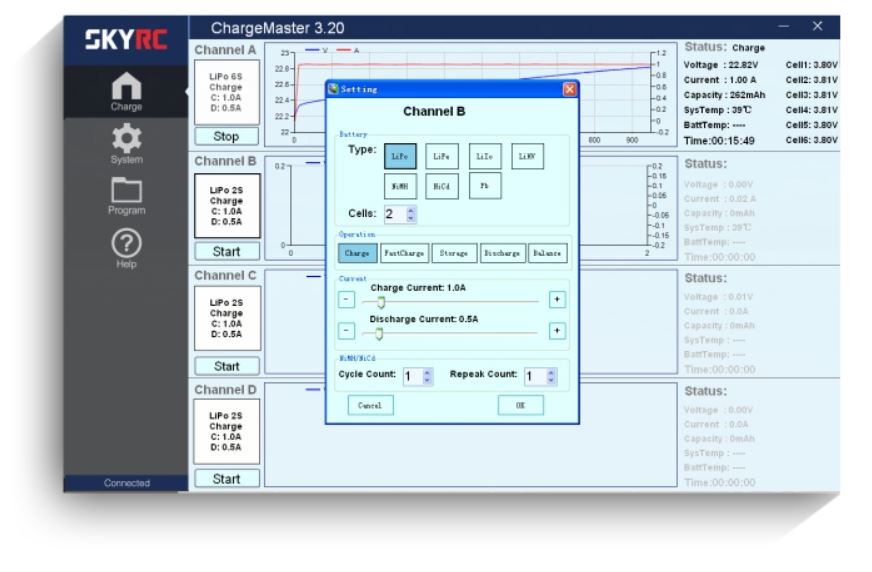Open Channel A LiPo 6S program box
The image size is (872, 572).
226,92
